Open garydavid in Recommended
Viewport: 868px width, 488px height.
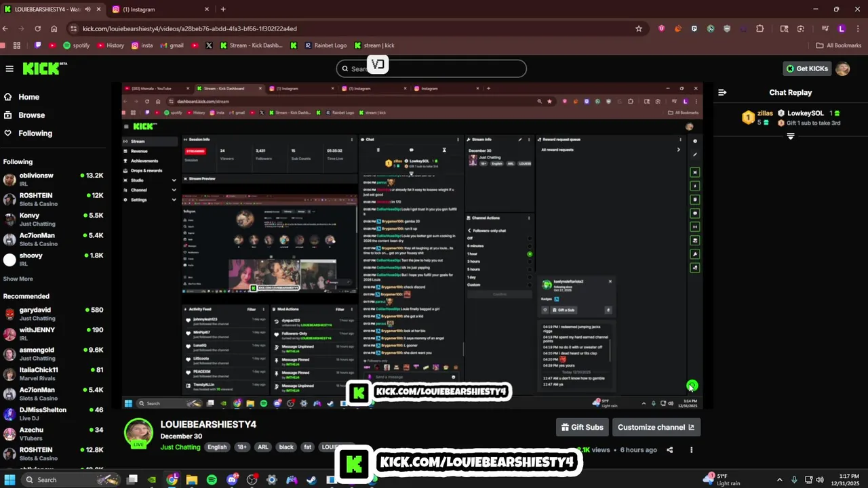click(53, 314)
